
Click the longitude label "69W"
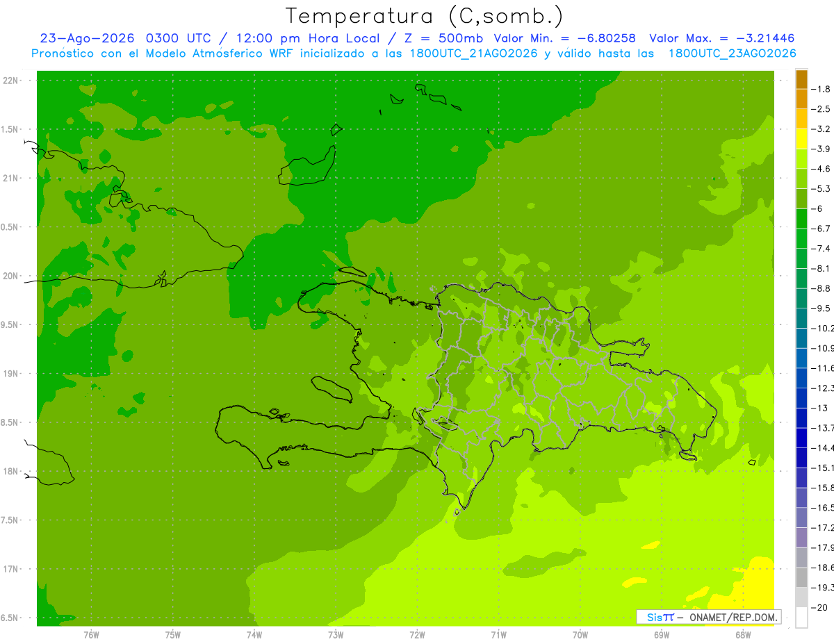click(x=662, y=634)
